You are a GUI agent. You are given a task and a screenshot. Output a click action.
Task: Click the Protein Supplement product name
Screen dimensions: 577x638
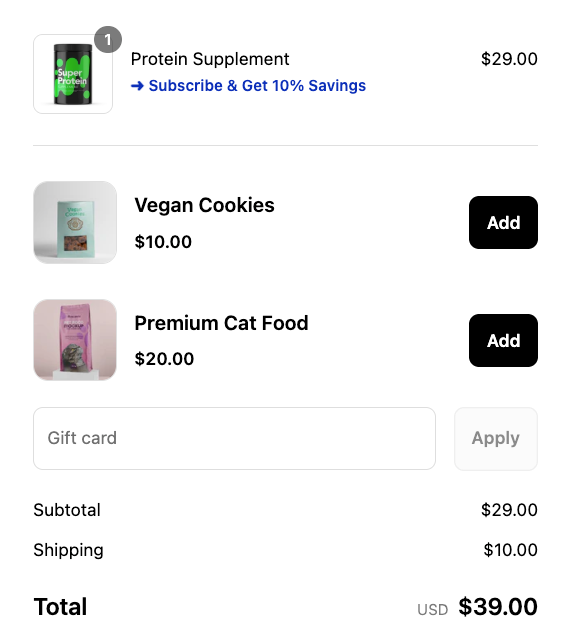(210, 59)
